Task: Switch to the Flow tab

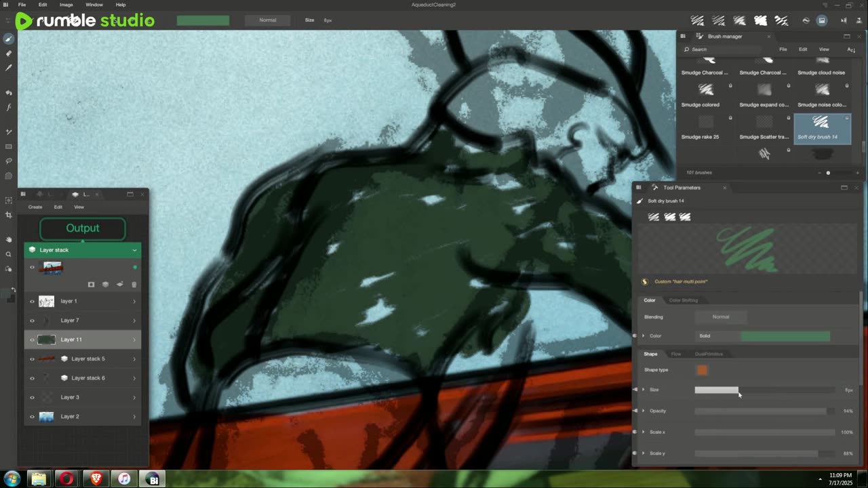Action: pos(676,354)
